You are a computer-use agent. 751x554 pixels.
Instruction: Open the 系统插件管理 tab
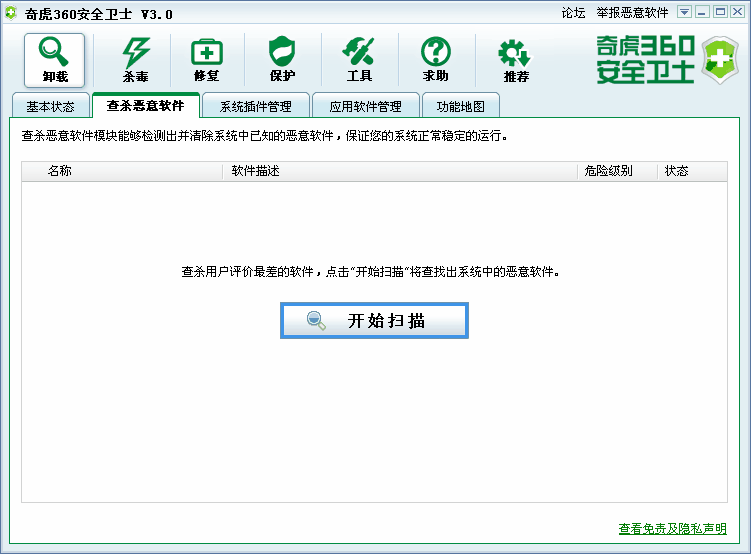256,106
